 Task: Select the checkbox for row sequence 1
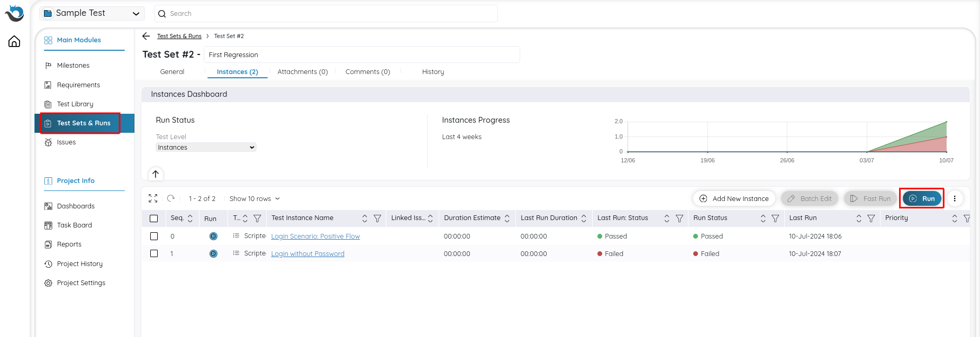[154, 254]
